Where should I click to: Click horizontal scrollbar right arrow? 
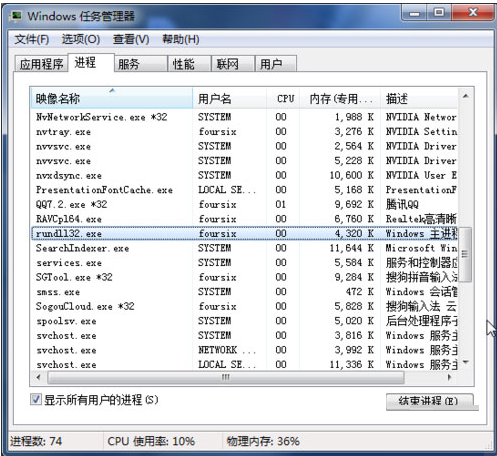450,377
